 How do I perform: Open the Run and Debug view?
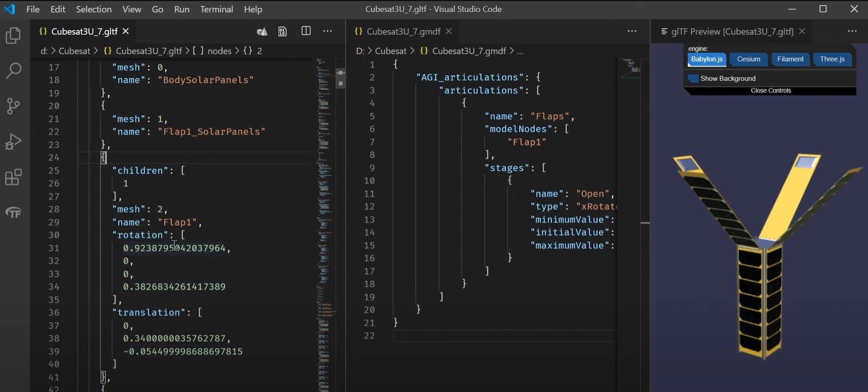pyautogui.click(x=13, y=142)
